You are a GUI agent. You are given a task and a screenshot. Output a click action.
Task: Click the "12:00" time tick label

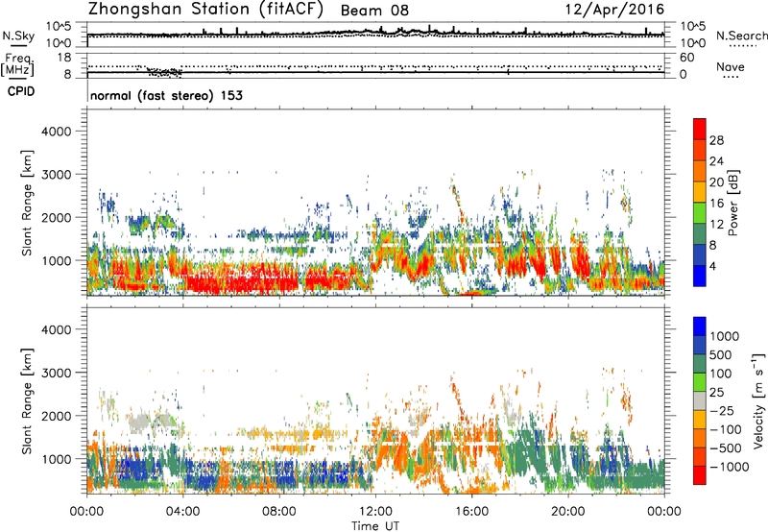coord(375,512)
